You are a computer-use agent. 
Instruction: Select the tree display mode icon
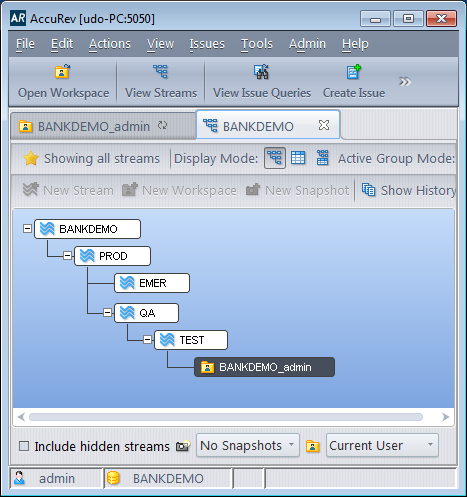click(x=275, y=158)
